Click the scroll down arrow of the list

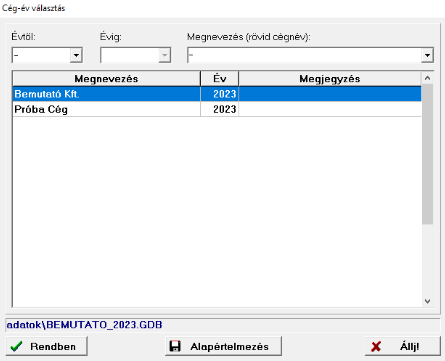pos(428,301)
